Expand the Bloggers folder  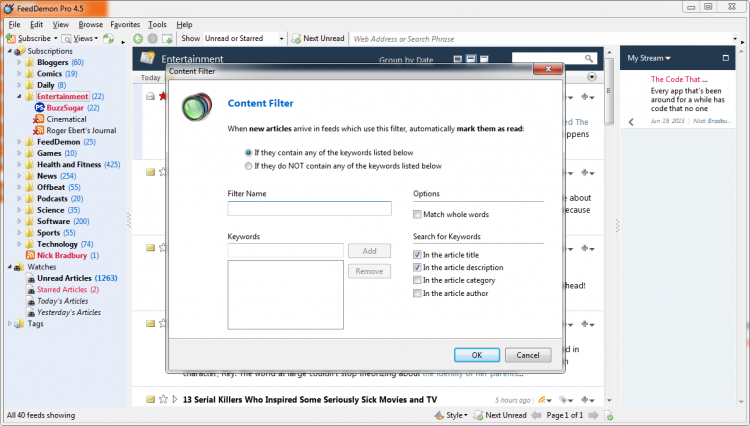[19, 62]
